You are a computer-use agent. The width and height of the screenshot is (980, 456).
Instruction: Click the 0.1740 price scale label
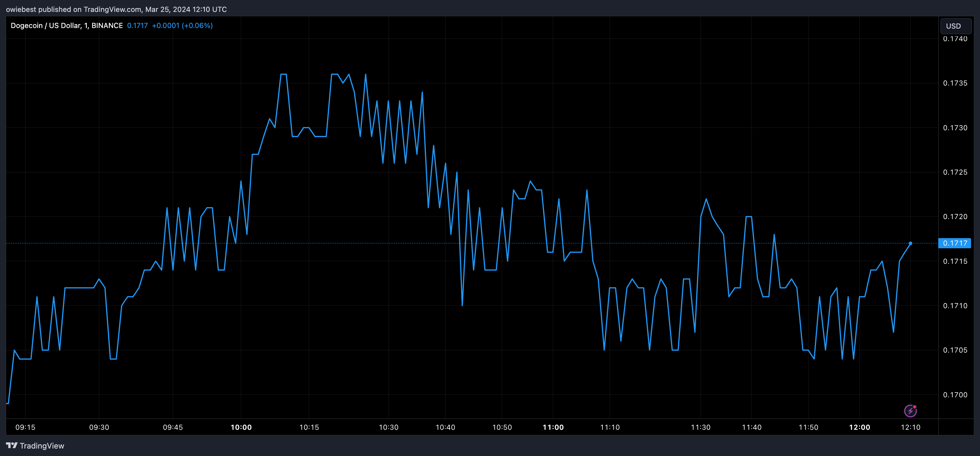click(955, 39)
